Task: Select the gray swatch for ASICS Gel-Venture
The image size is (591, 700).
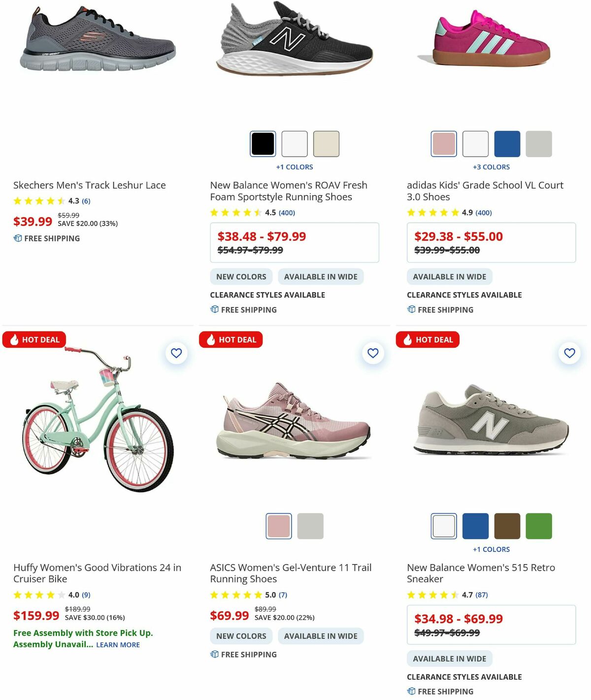Action: click(310, 526)
